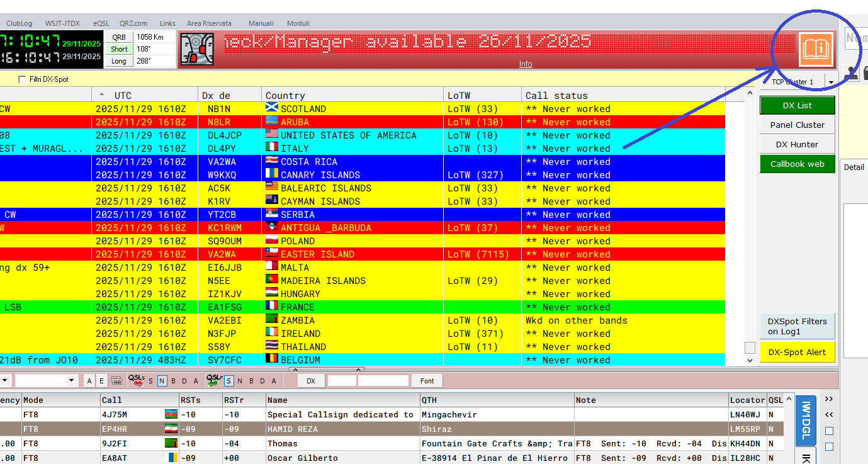Click the E button in log toolbar
This screenshot has height=464, width=868.
coord(102,381)
